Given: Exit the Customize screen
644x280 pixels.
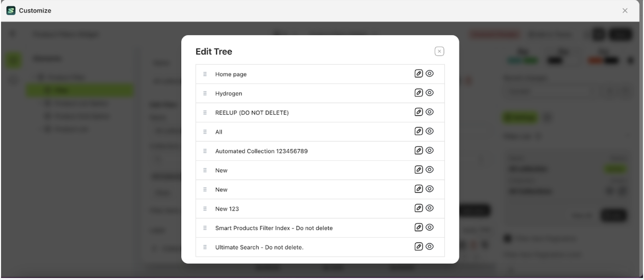Looking at the screenshot, I should [625, 11].
